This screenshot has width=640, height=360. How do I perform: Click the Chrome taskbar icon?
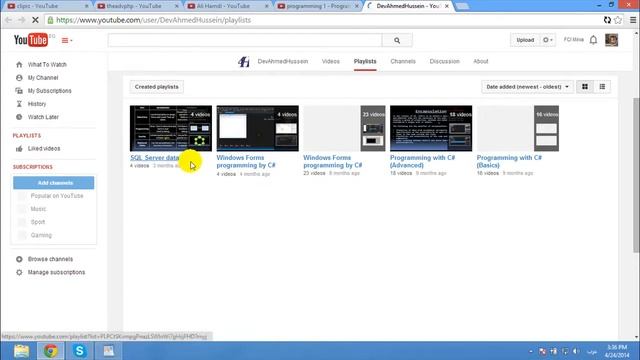pos(51,351)
